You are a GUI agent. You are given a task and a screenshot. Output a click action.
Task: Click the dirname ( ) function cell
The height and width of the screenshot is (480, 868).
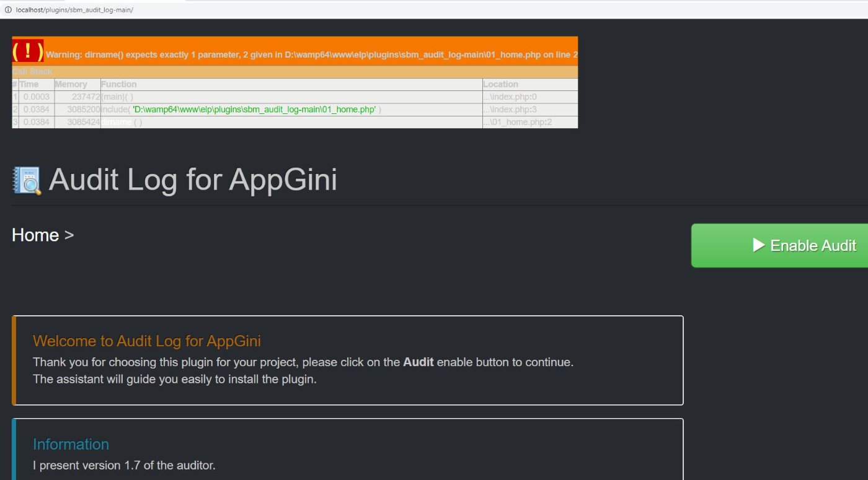click(x=291, y=122)
